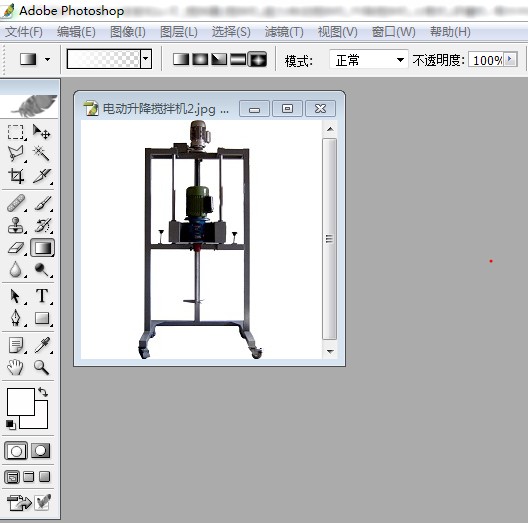Choose the Crop tool
Screen dimensions: 528x523
pos(16,175)
